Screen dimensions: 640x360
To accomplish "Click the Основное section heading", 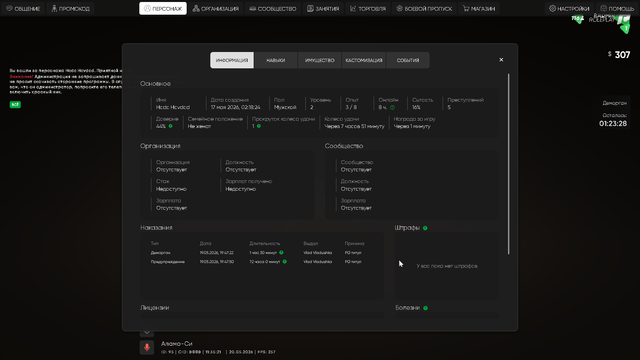I will (x=155, y=84).
